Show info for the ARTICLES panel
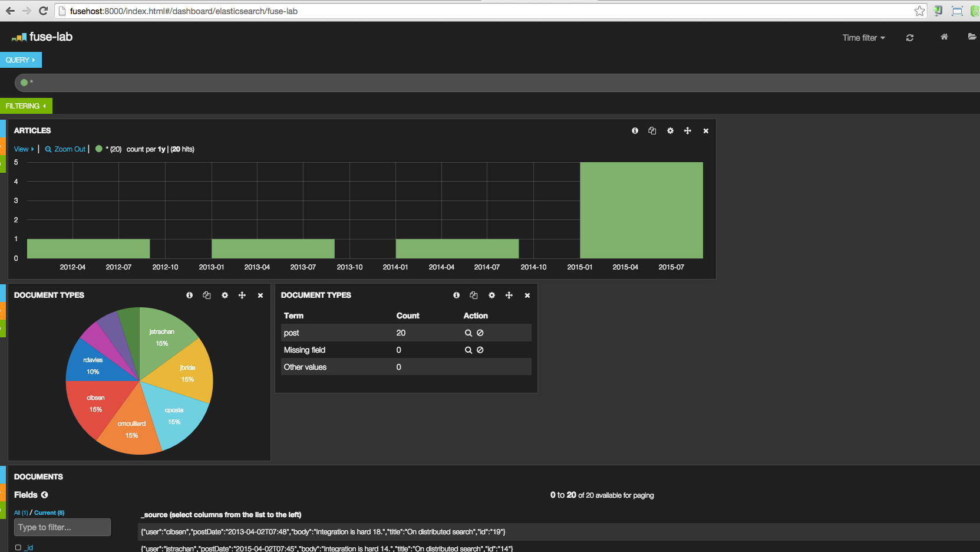This screenshot has height=552, width=980. (x=635, y=131)
